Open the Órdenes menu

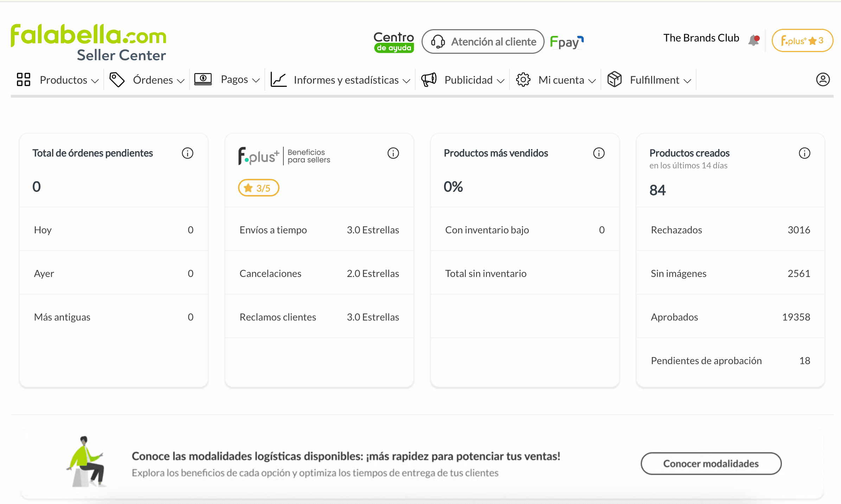pyautogui.click(x=153, y=80)
